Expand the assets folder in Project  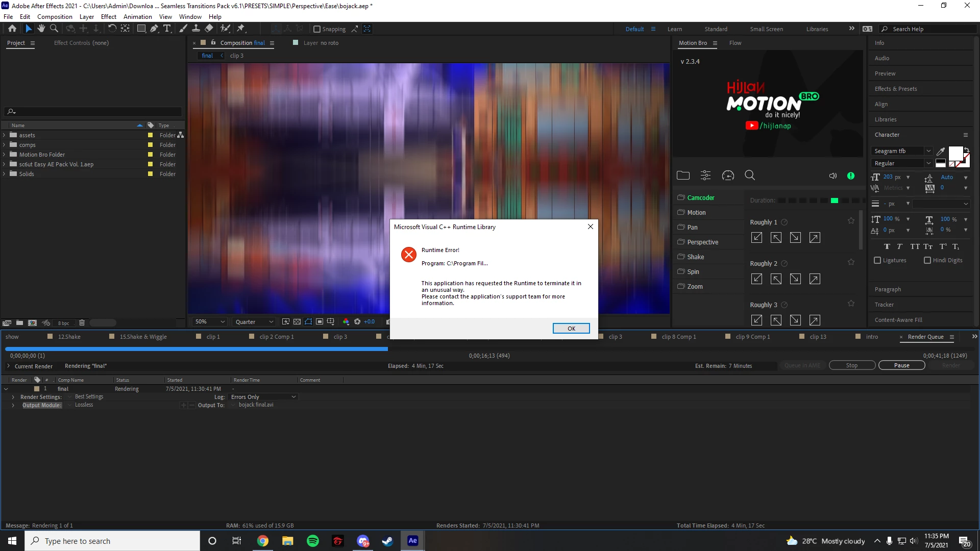point(4,135)
